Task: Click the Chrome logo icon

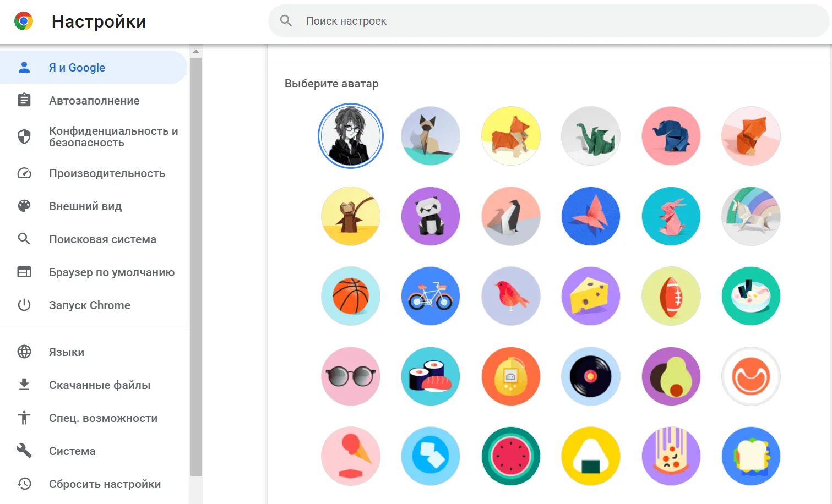Action: (x=23, y=21)
